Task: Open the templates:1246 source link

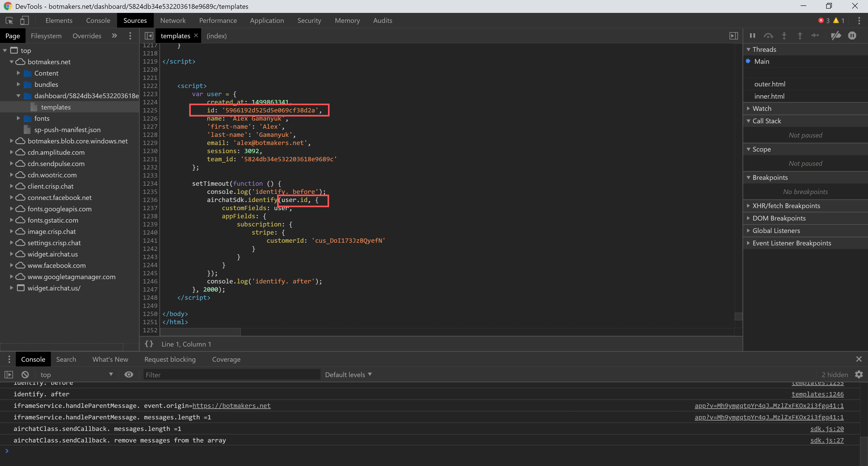Action: (817, 394)
